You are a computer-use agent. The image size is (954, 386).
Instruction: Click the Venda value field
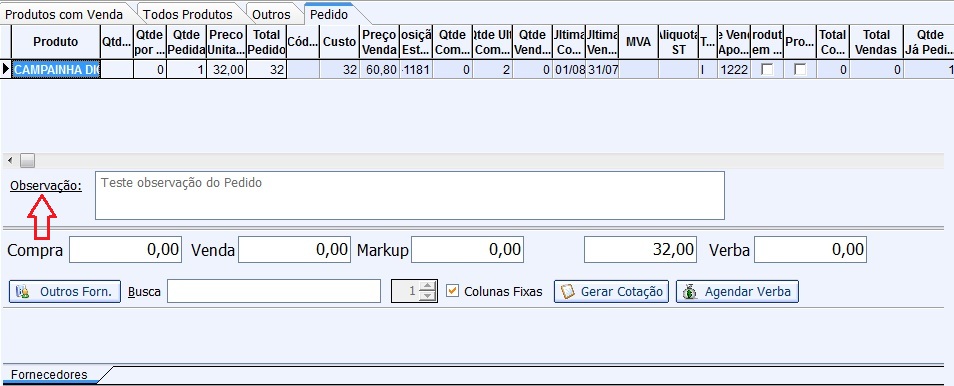tap(294, 250)
